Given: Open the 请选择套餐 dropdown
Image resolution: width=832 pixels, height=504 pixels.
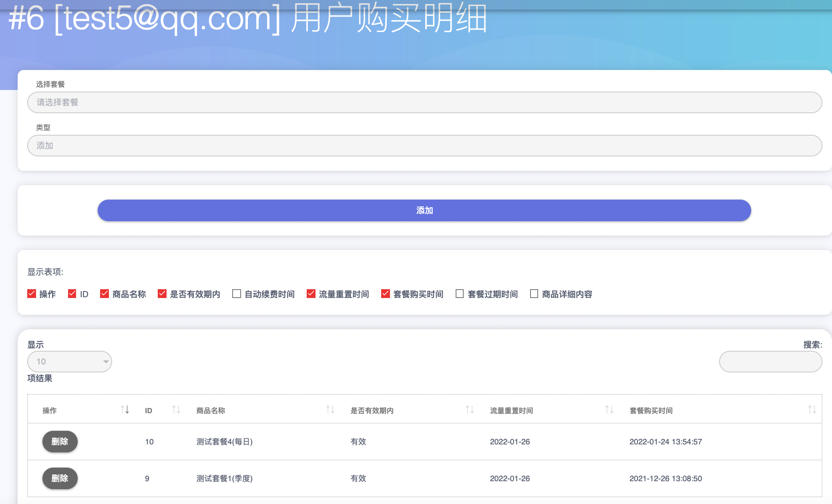Looking at the screenshot, I should tap(424, 102).
